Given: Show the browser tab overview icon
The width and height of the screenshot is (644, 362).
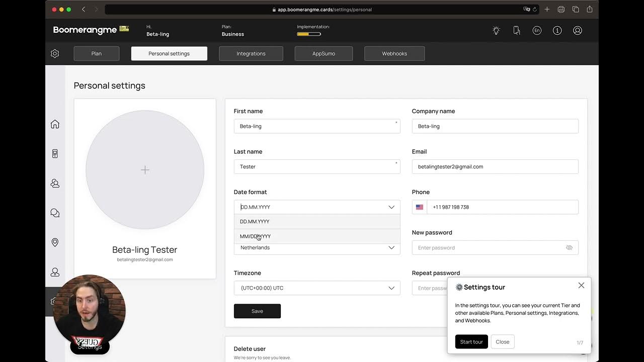Looking at the screenshot, I should point(576,9).
